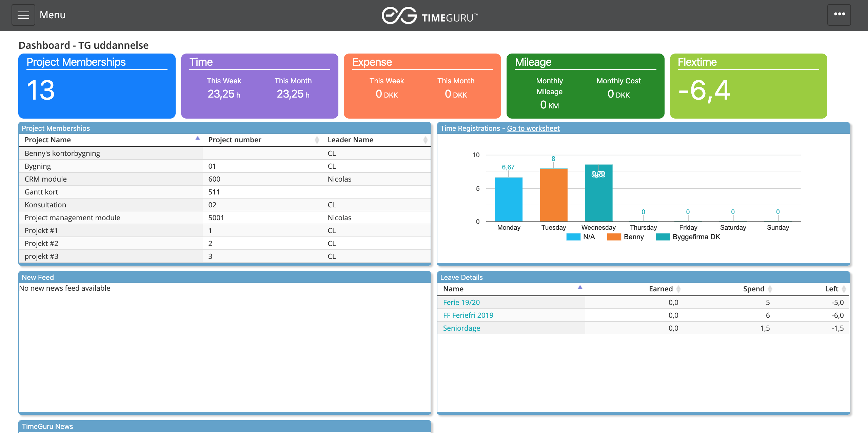The width and height of the screenshot is (868, 433).
Task: Click the No new news feed message
Action: [x=64, y=288]
